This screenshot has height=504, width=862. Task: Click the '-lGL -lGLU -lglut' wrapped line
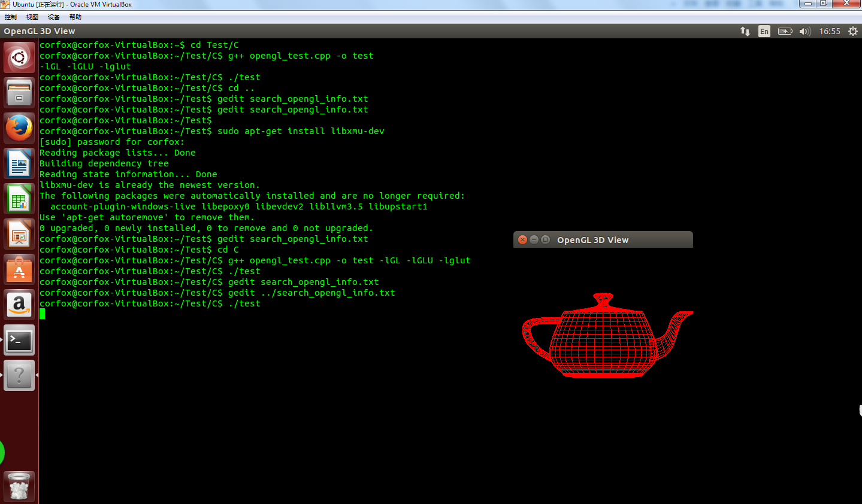(x=85, y=66)
